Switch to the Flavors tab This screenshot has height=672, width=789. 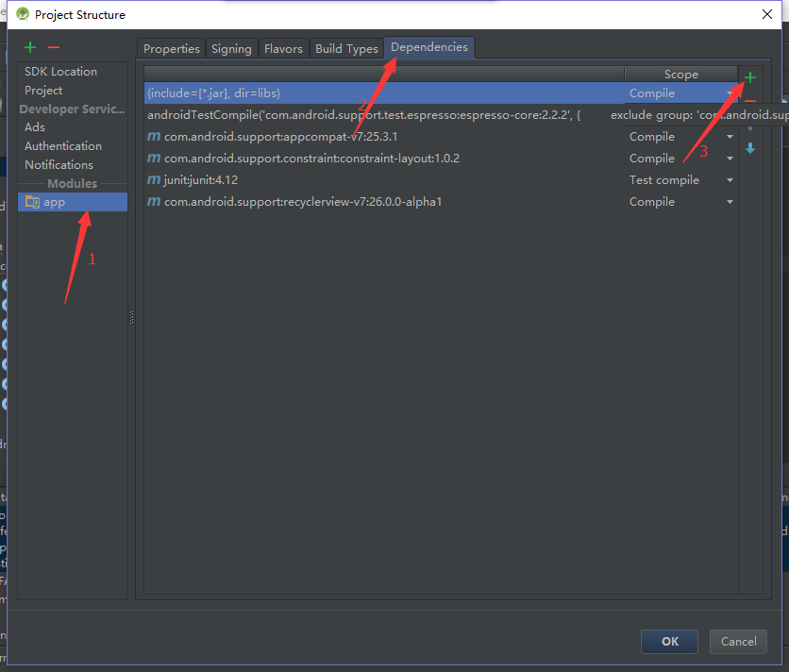pos(283,49)
